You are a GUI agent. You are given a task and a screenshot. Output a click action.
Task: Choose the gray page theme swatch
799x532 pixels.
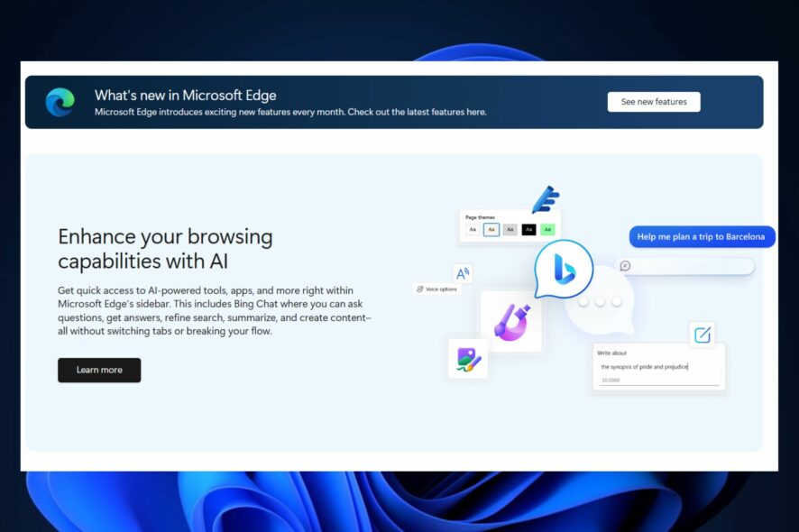point(510,230)
